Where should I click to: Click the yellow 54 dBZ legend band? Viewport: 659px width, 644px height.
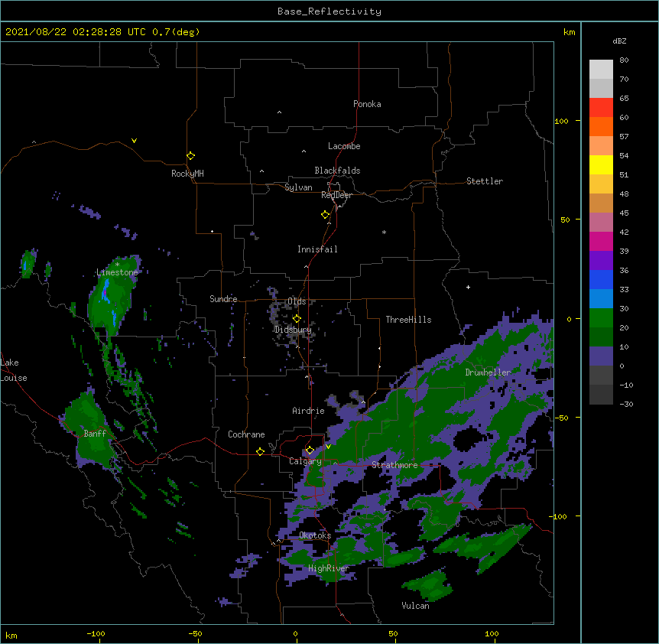[x=601, y=164]
